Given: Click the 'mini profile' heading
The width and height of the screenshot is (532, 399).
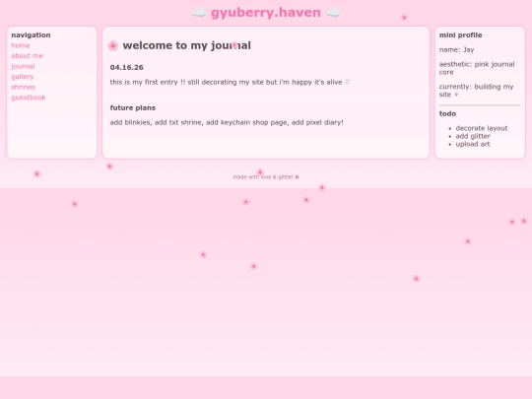Looking at the screenshot, I should 460,35.
